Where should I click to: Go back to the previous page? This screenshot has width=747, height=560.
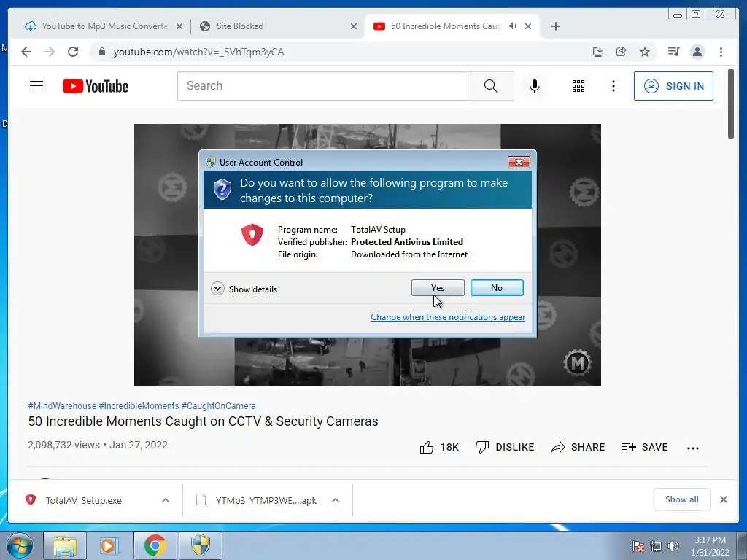pyautogui.click(x=26, y=52)
